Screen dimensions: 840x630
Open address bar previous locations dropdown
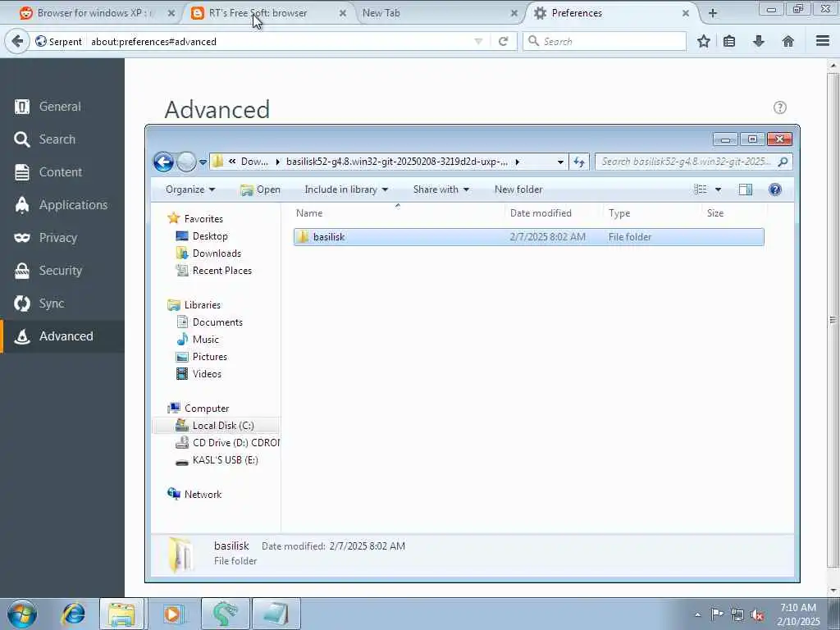560,162
